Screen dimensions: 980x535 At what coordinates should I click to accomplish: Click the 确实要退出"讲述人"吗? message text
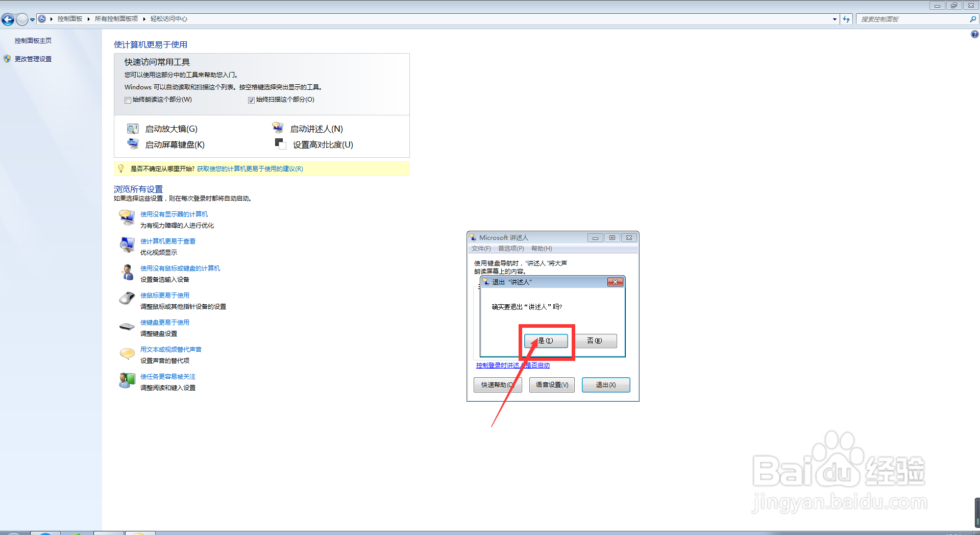(x=527, y=307)
